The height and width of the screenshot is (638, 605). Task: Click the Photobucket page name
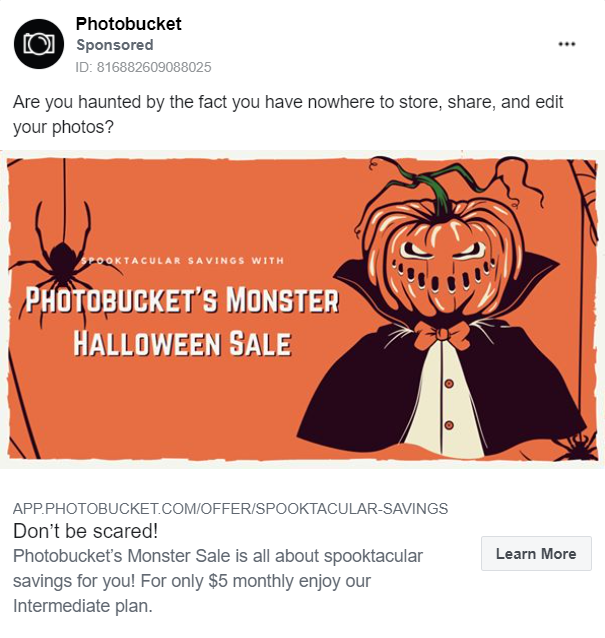[129, 24]
